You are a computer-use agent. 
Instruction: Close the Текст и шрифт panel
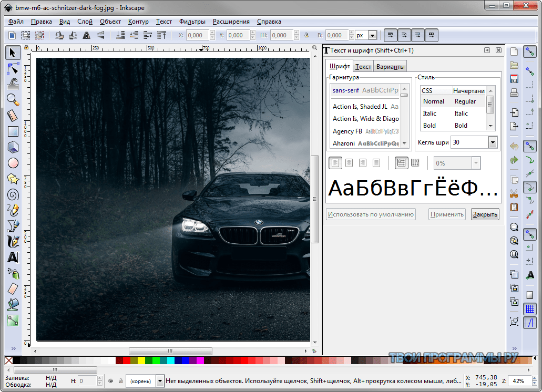498,50
